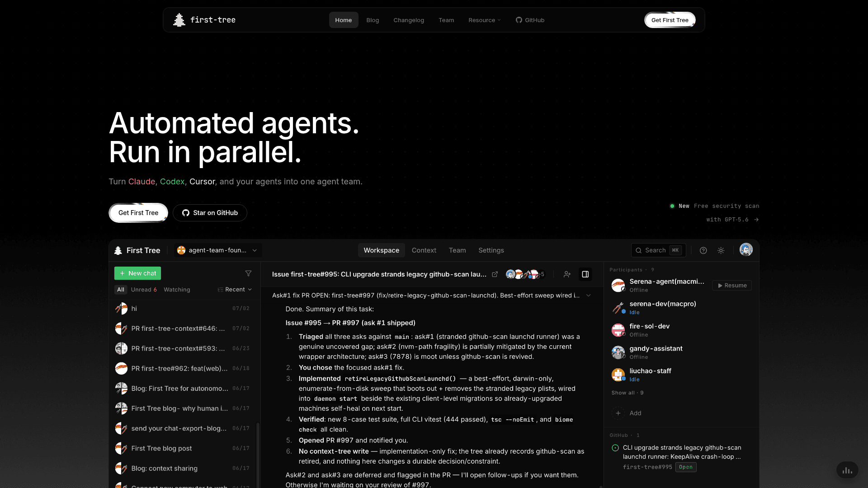Click the hero Get First Tree button

[x=138, y=213]
